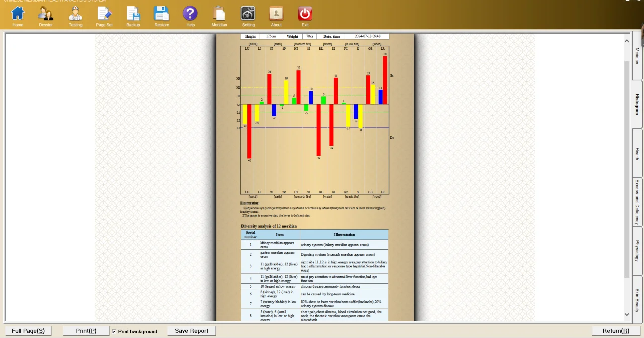Click the red HT bar valued 27
This screenshot has width=644, height=338.
tap(298, 87)
